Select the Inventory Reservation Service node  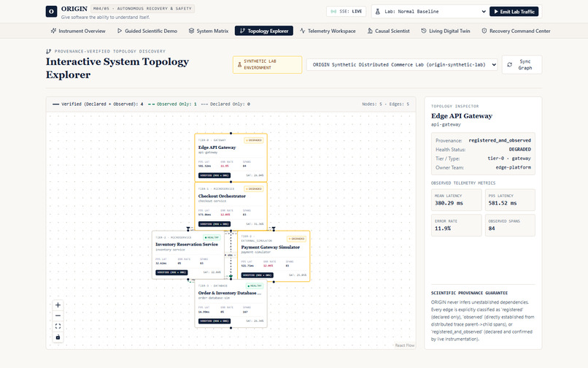point(188,255)
